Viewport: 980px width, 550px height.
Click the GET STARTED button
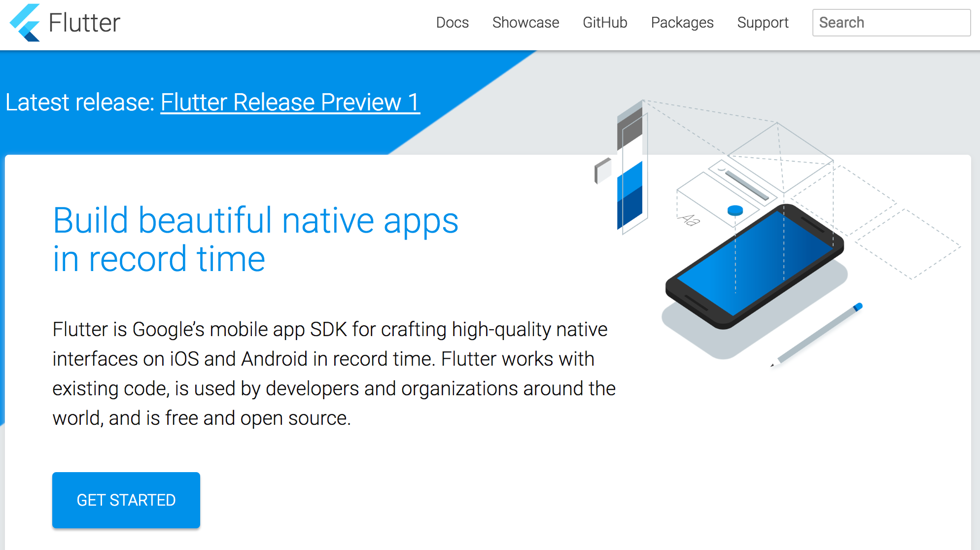coord(127,500)
